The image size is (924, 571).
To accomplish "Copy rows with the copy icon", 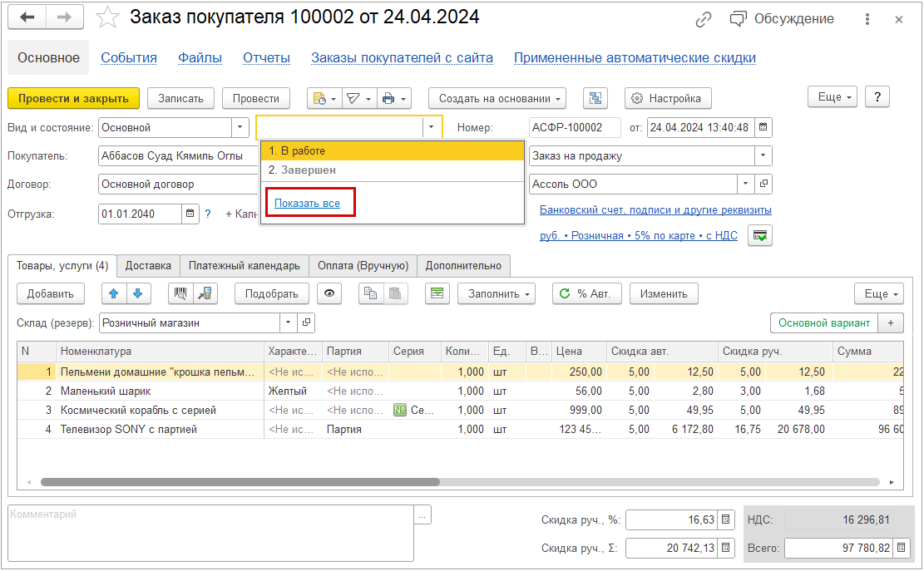I will pos(371,293).
